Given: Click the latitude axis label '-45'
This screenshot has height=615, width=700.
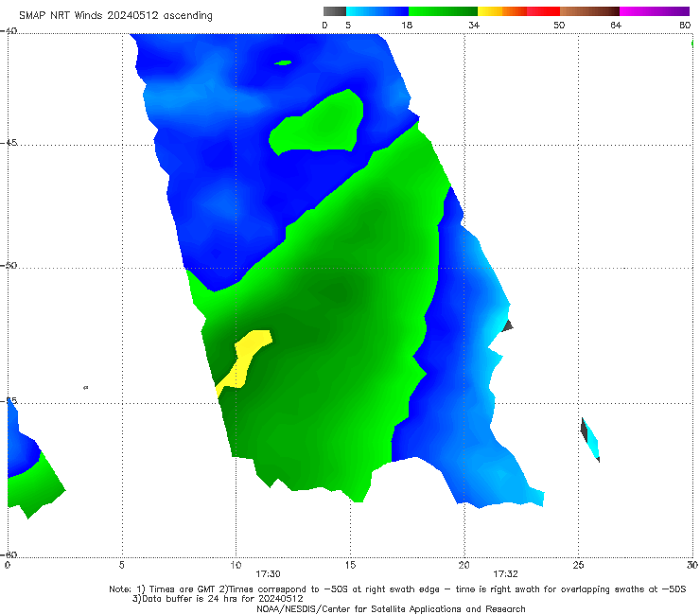Looking at the screenshot, I should point(9,143).
